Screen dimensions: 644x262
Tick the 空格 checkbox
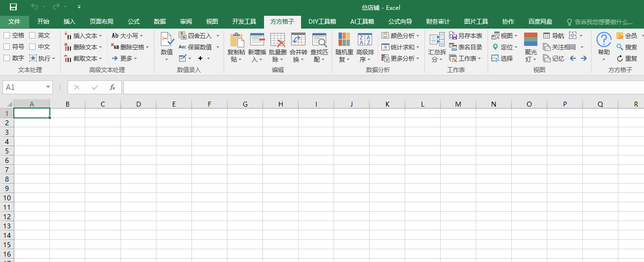point(6,36)
